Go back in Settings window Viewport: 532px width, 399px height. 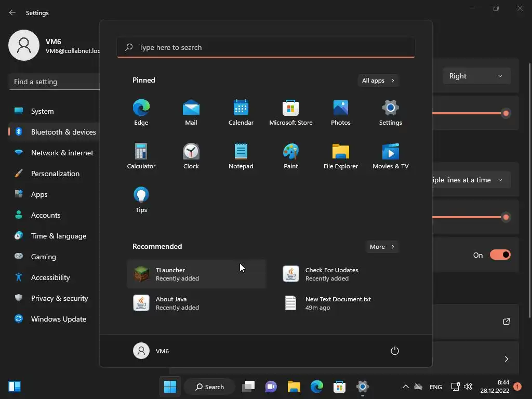point(12,13)
